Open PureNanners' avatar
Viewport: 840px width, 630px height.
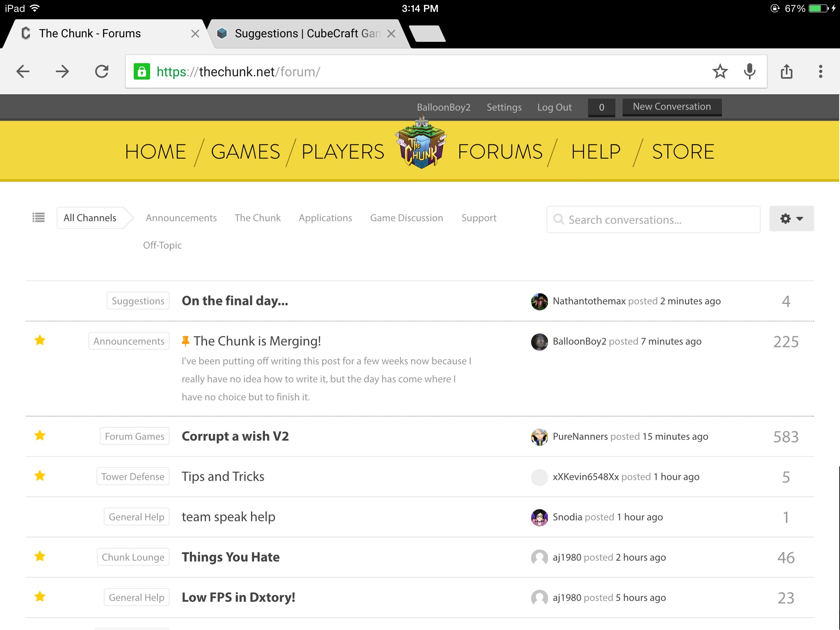[x=539, y=437]
